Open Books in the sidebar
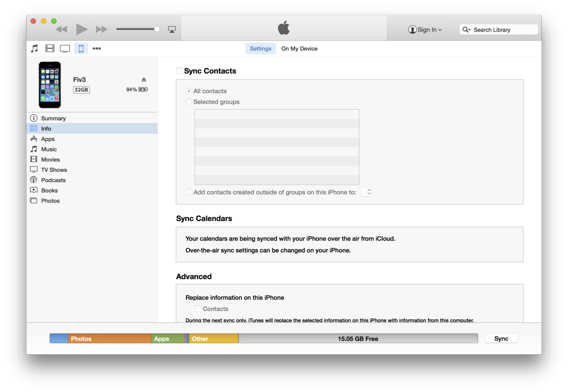 [92, 190]
